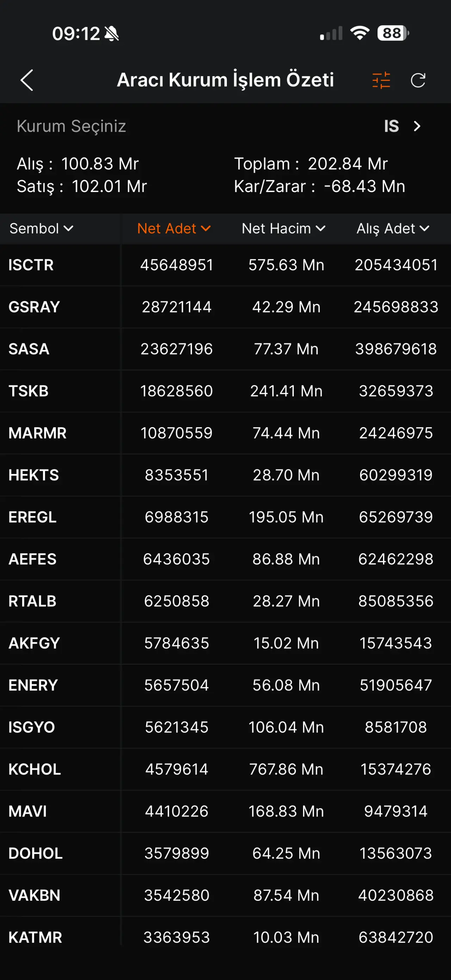Select the Kurum Seçiniz field
Image resolution: width=451 pixels, height=980 pixels.
tap(72, 126)
